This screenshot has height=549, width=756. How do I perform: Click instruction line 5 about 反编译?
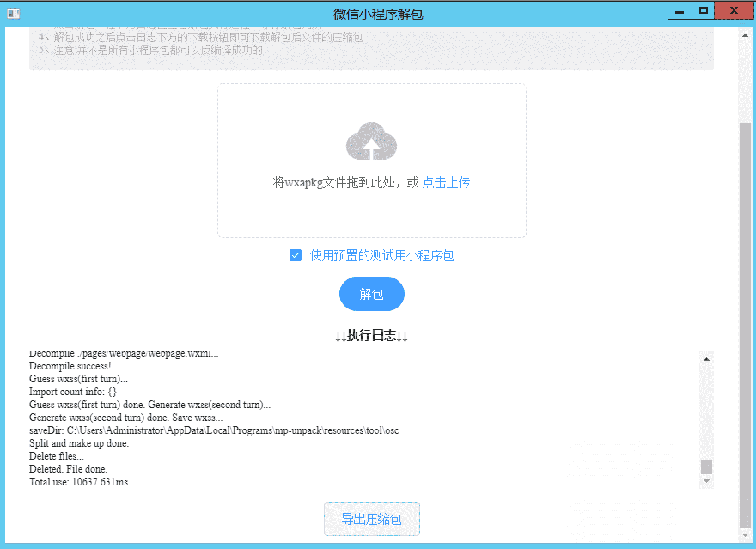tap(150, 50)
